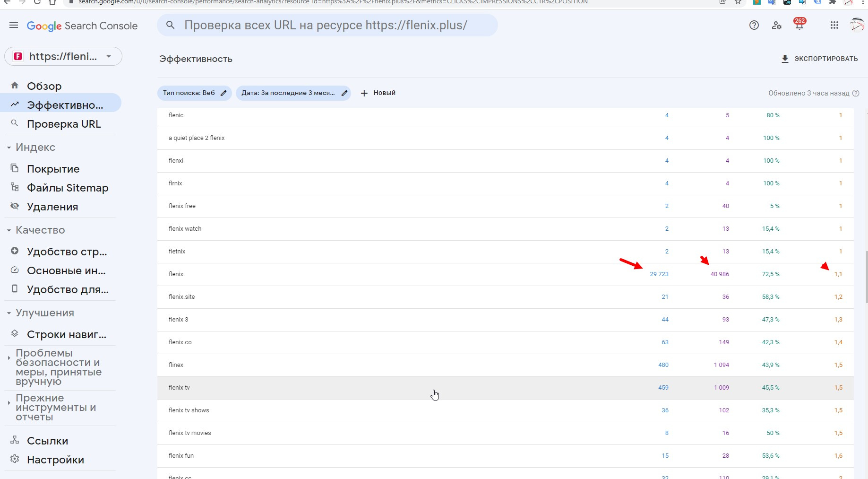The height and width of the screenshot is (479, 868).
Task: Click the help question mark icon
Action: (754, 26)
